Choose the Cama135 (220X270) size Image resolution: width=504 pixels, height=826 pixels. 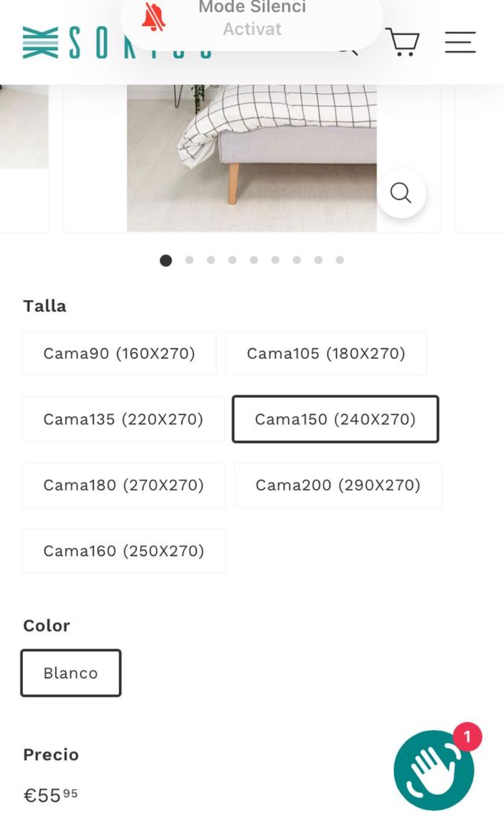coord(123,419)
